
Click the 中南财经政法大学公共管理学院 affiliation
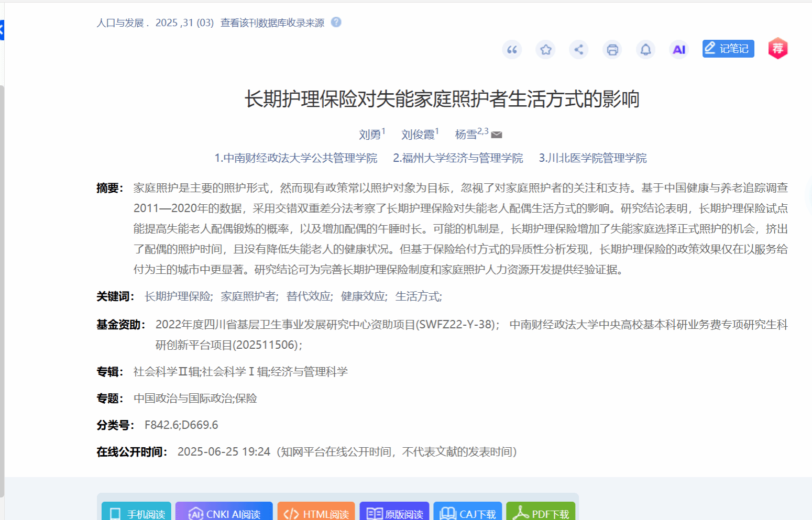(296, 158)
